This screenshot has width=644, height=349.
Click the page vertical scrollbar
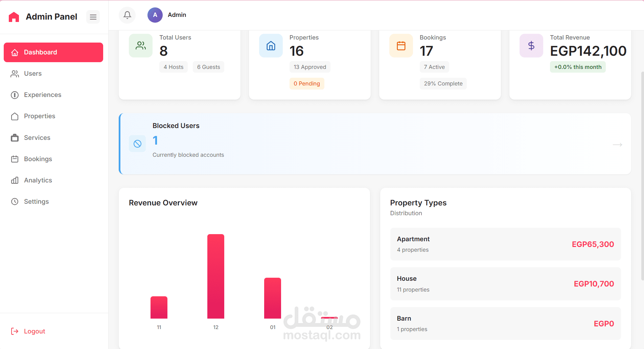click(642, 176)
